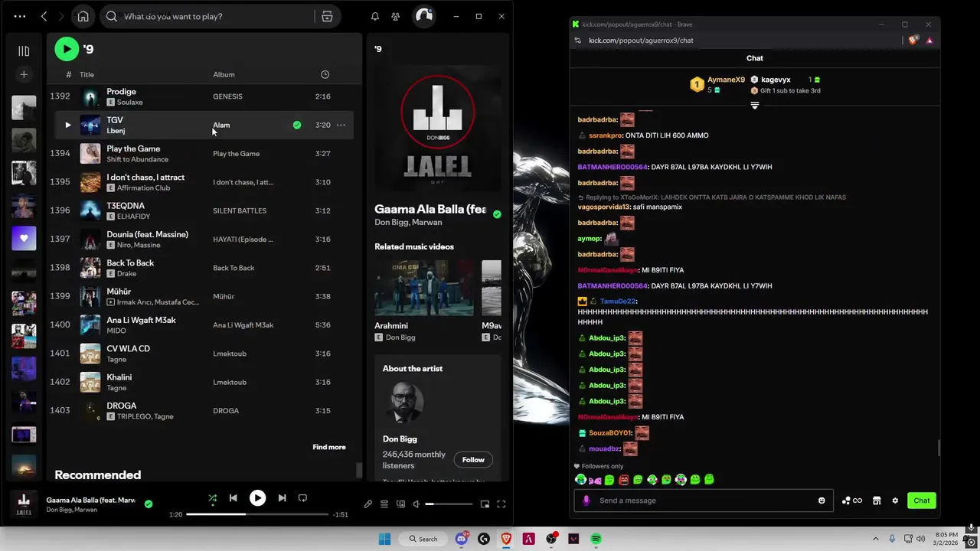Select the DROGA track title

(x=122, y=406)
